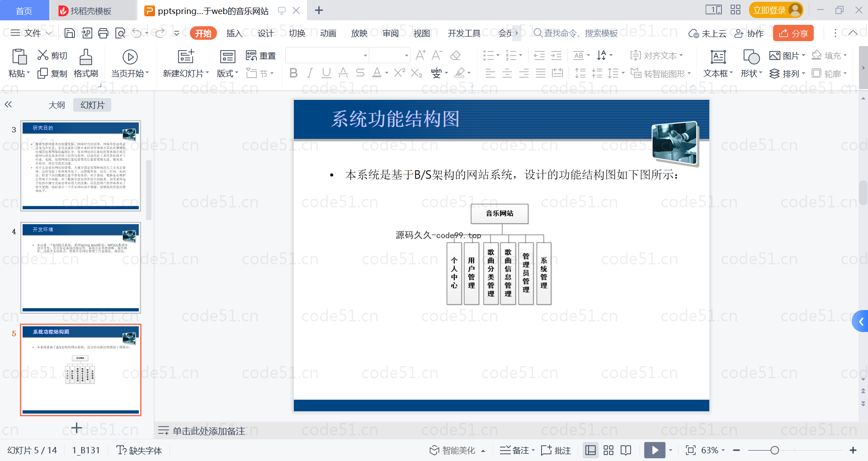Add a new slide via 新建幻灯片 icon
The height and width of the screenshot is (461, 868).
tap(186, 56)
